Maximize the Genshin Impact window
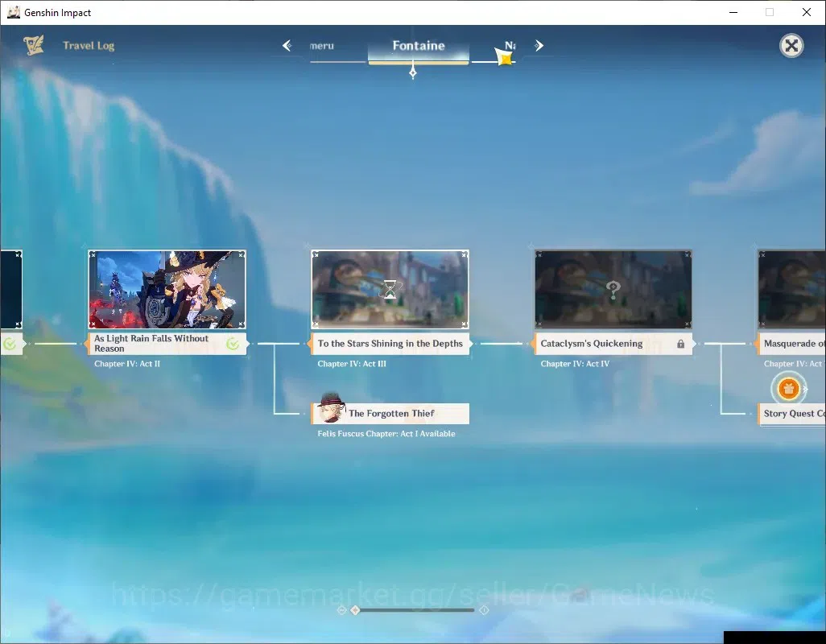The image size is (826, 644). [770, 12]
